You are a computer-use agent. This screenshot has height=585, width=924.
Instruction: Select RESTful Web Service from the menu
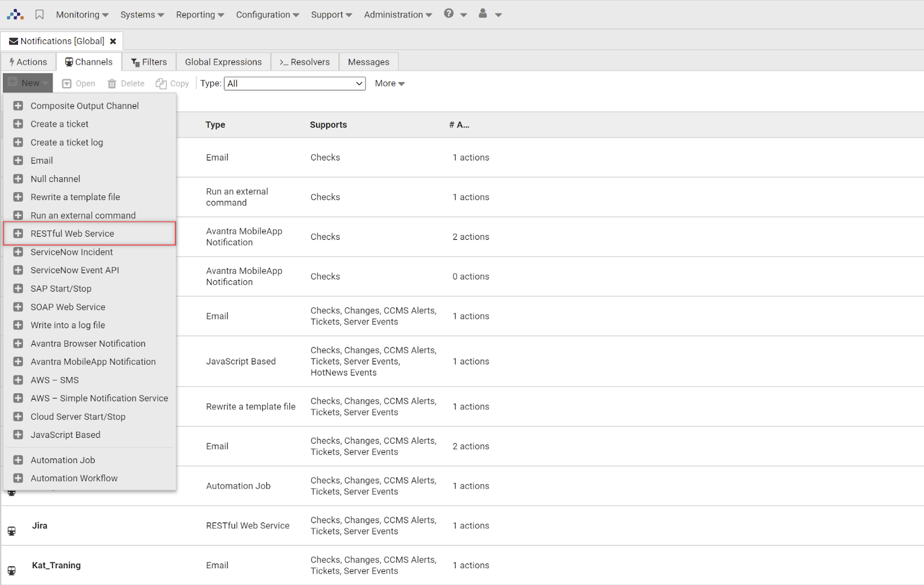[72, 233]
